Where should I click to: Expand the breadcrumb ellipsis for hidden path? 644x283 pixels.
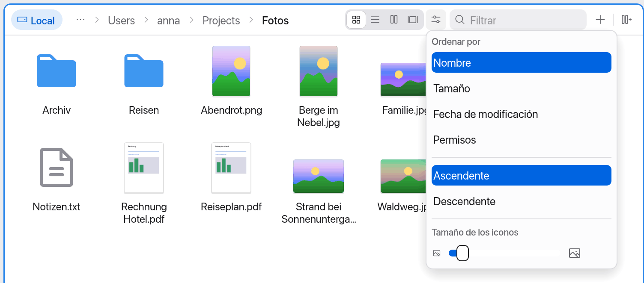tap(80, 20)
